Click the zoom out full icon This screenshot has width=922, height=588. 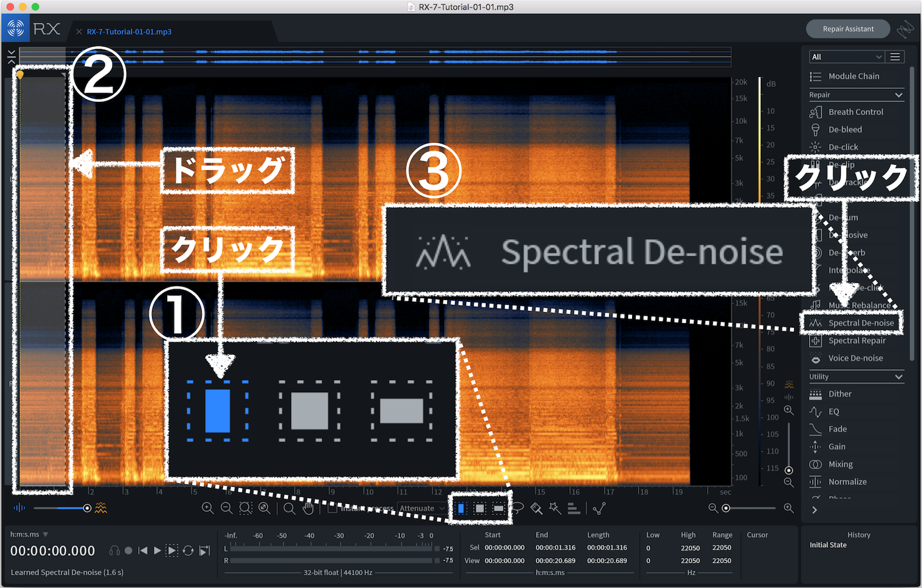coord(264,508)
